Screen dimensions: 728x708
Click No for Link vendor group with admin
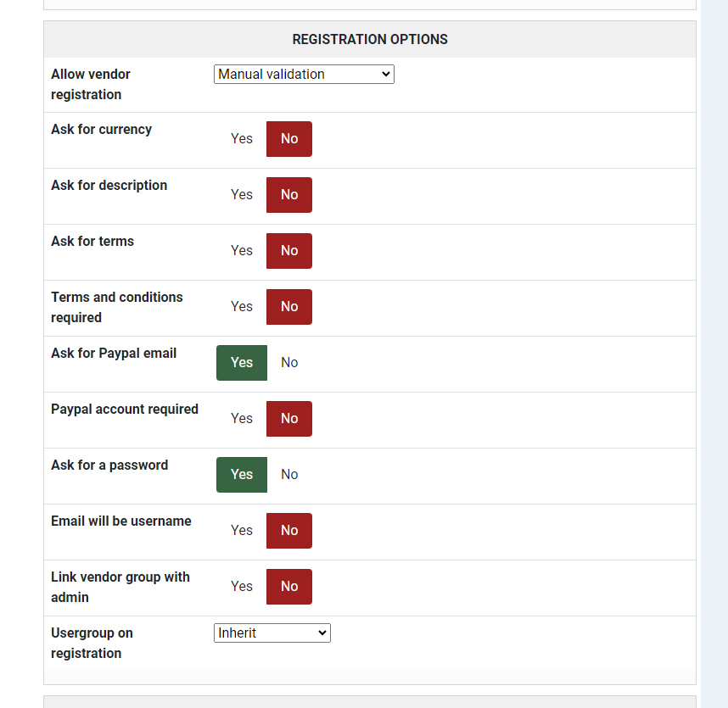[x=289, y=587]
